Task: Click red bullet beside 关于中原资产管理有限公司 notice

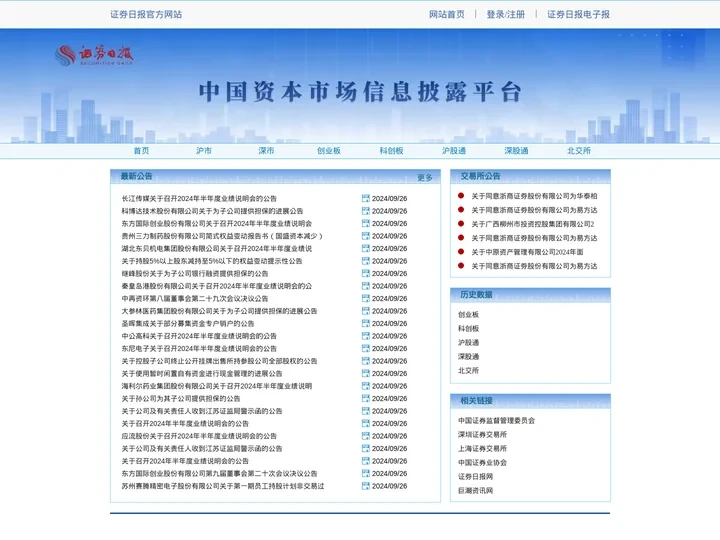Action: (461, 252)
